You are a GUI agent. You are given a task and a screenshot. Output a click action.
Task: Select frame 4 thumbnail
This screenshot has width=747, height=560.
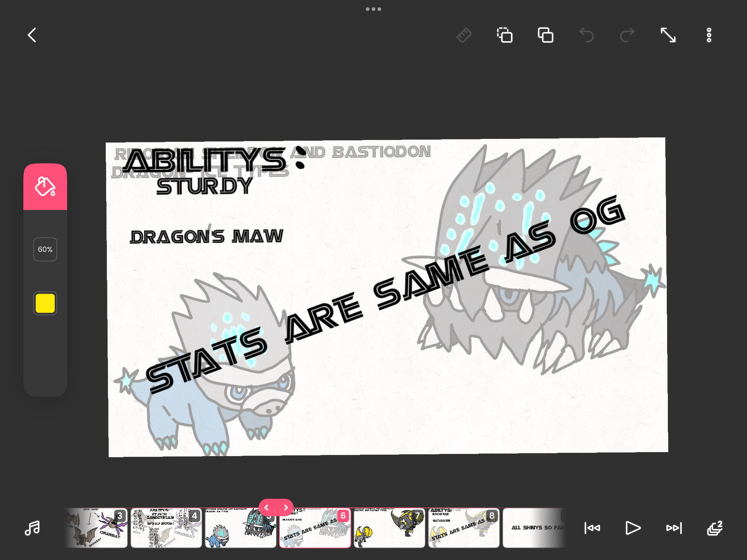click(x=166, y=528)
